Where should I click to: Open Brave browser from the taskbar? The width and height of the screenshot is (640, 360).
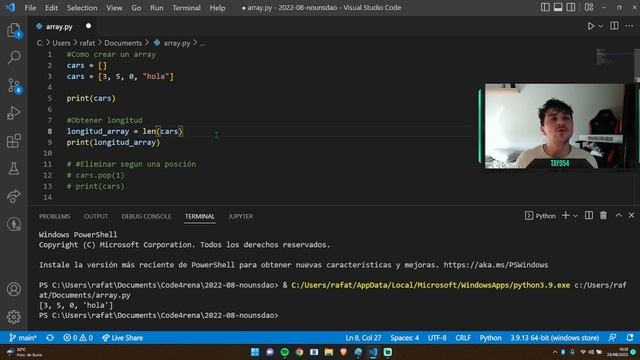[x=343, y=352]
